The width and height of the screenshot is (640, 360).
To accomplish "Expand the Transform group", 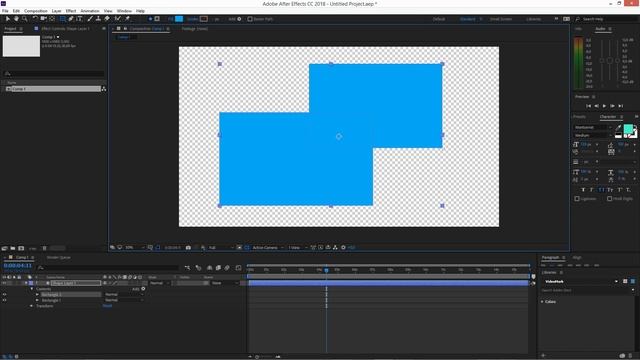I will [32, 306].
